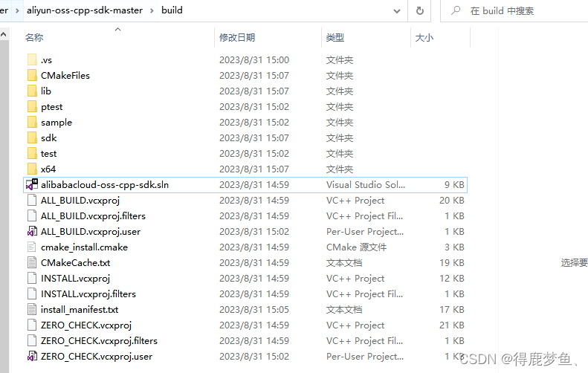
Task: Click the sdk folder icon
Action: (32, 138)
